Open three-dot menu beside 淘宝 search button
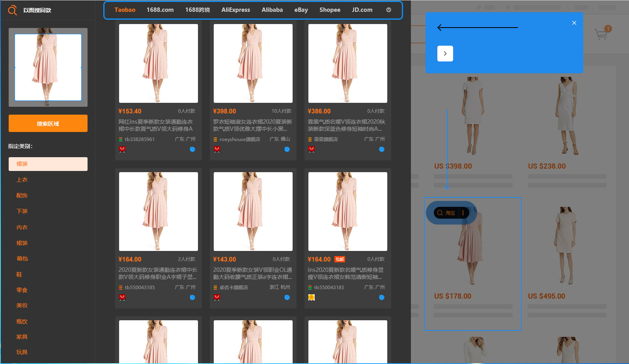The image size is (629, 364). coord(463,213)
